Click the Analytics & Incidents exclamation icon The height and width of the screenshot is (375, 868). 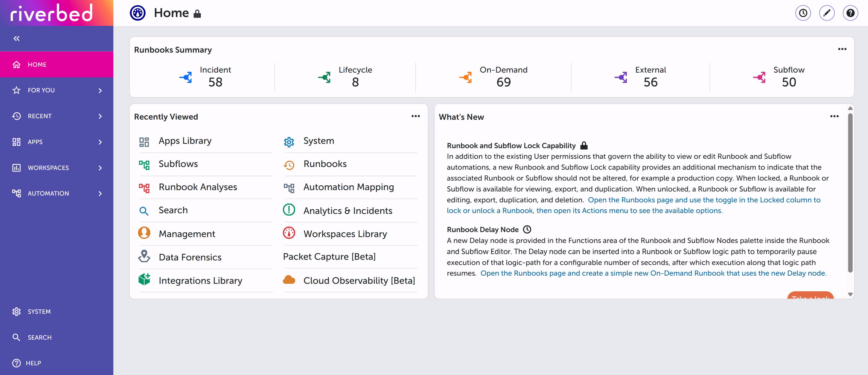click(289, 209)
